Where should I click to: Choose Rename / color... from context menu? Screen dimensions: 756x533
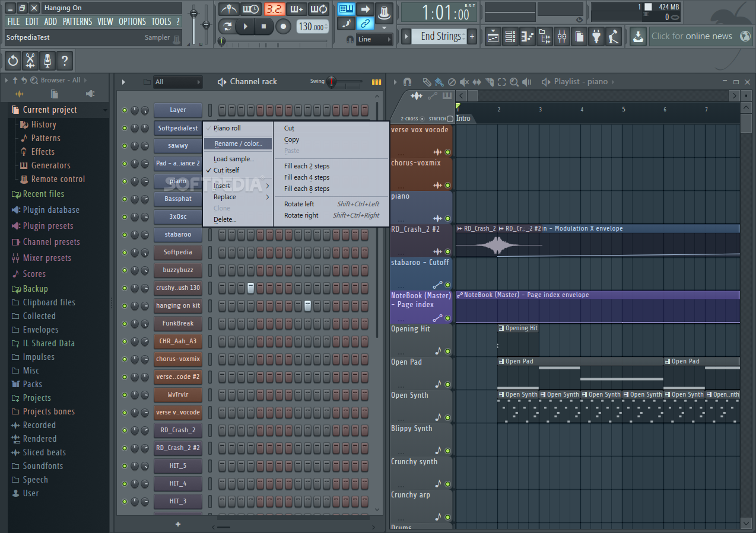click(238, 143)
